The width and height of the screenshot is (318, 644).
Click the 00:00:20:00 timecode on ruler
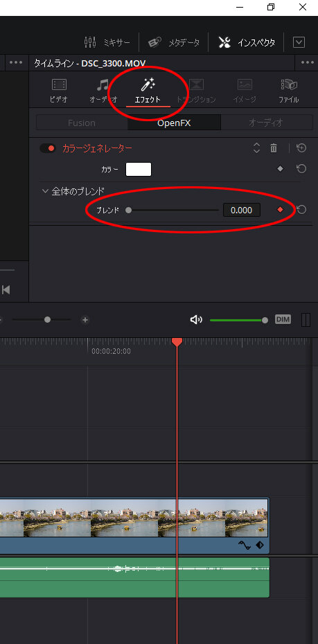(x=111, y=352)
